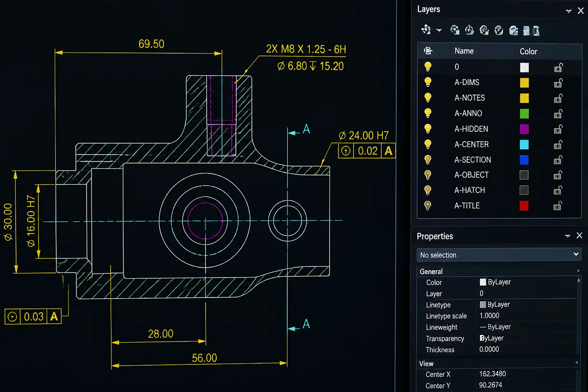Edit Transparency ByLayer value
This screenshot has width=588, height=392.
(x=492, y=338)
